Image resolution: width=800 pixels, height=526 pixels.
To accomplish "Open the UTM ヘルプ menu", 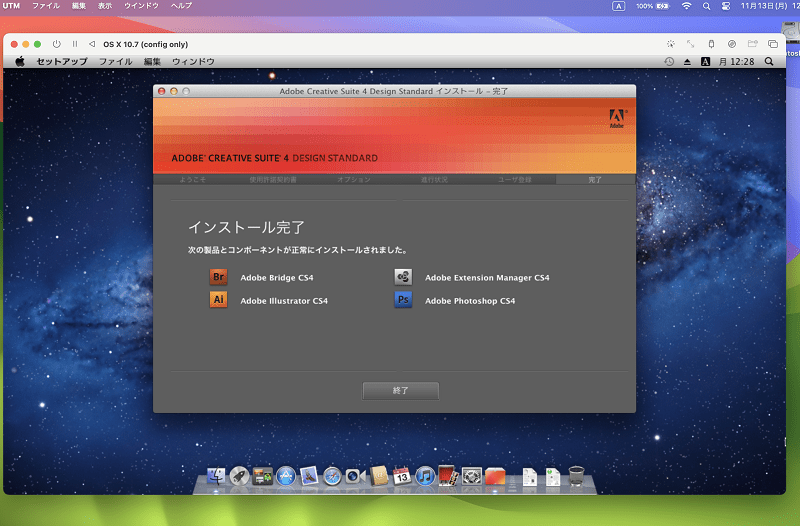I will pyautogui.click(x=181, y=6).
